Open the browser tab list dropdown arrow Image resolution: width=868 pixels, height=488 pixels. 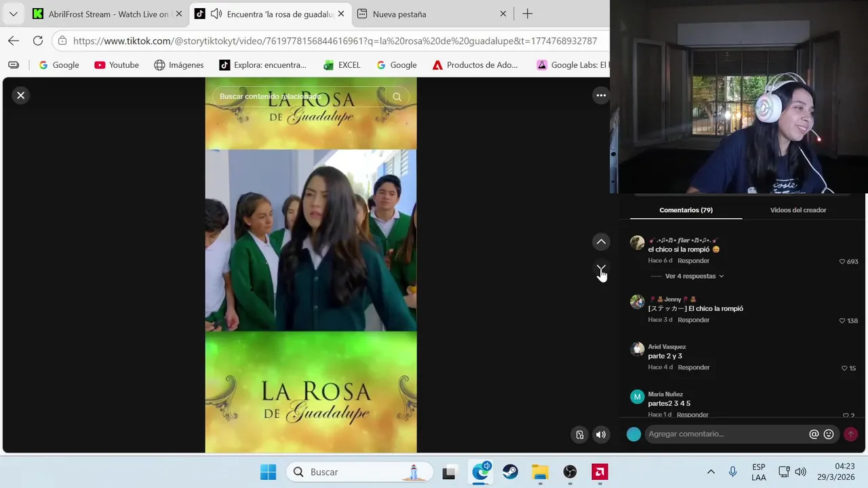[x=13, y=14]
